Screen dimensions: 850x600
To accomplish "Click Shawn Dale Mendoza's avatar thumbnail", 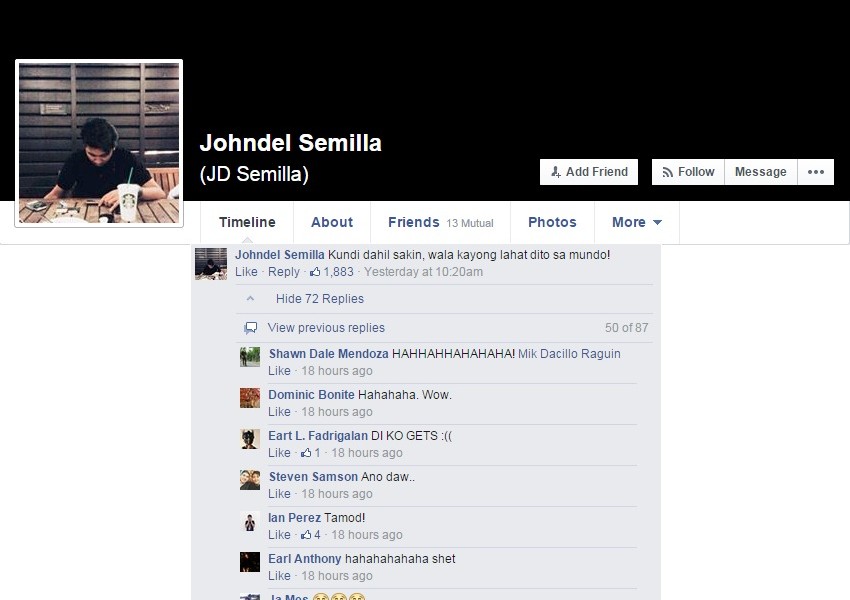I will (x=250, y=357).
